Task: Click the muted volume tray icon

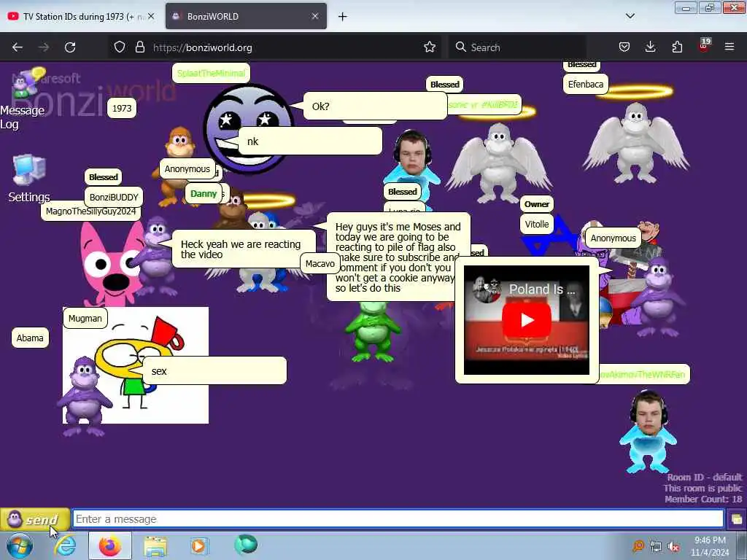Action: click(x=673, y=547)
